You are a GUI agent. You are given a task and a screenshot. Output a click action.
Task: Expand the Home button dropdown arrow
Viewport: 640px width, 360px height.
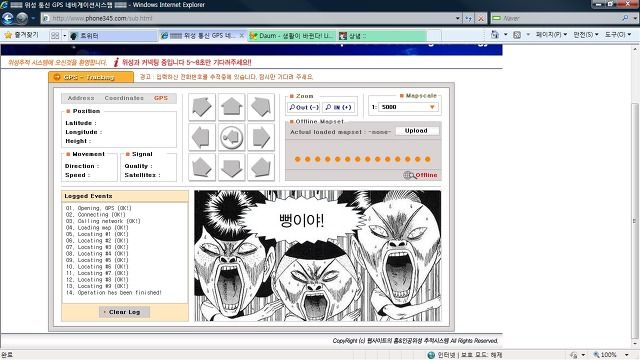[505, 35]
